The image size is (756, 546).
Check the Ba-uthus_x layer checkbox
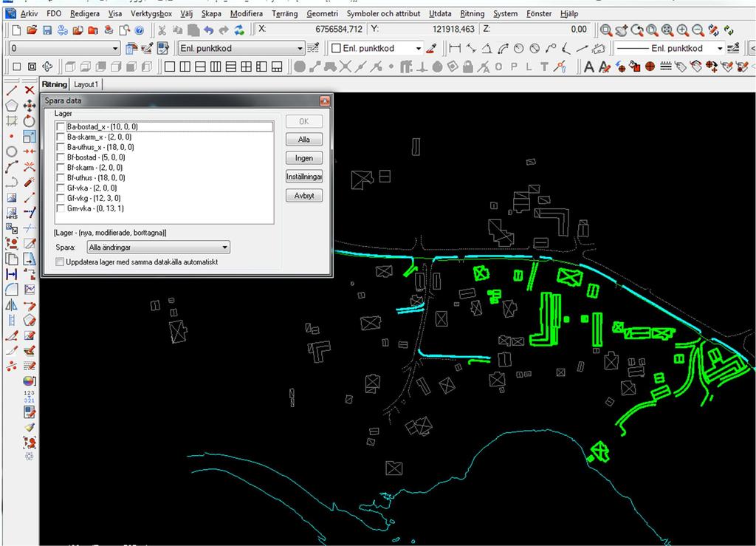point(61,147)
